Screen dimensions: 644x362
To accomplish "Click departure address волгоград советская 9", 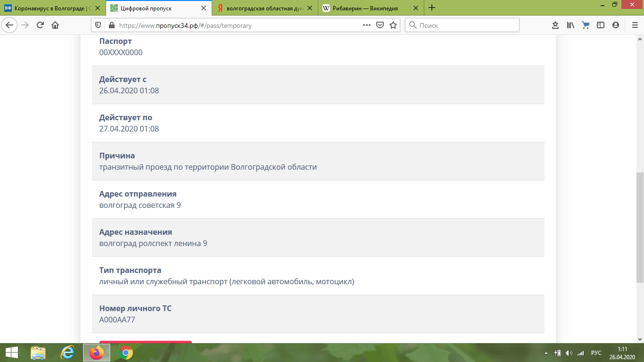I will [140, 205].
